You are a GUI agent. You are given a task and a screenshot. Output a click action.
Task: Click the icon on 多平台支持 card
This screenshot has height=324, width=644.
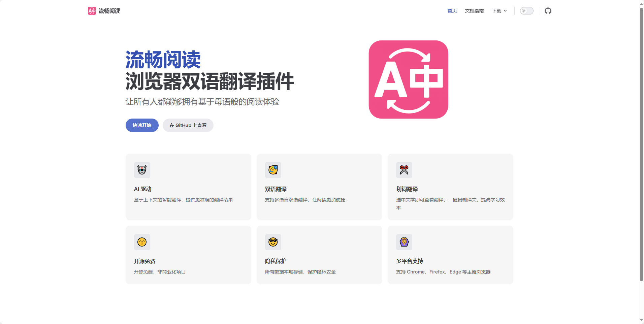click(404, 242)
